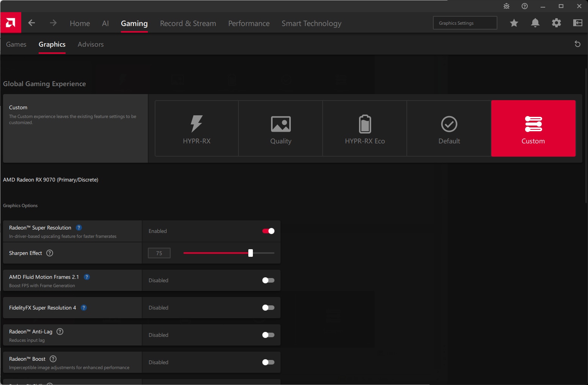588x385 pixels.
Task: Open the Performance tab
Action: click(x=249, y=23)
